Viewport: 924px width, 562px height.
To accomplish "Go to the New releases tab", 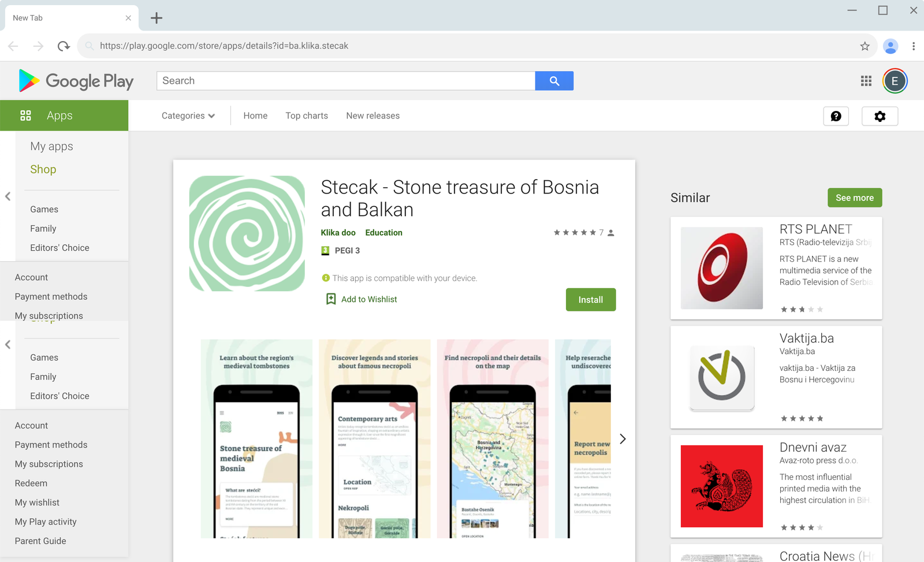I will [x=373, y=116].
